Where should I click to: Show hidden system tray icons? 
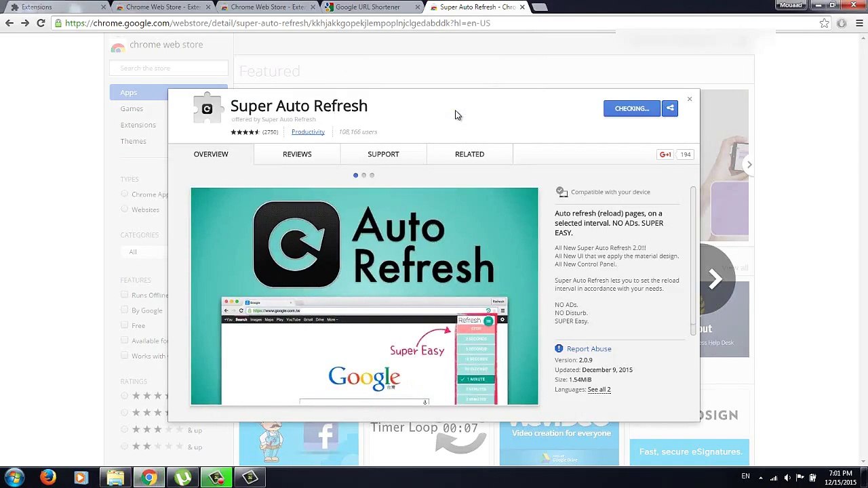click(760, 478)
